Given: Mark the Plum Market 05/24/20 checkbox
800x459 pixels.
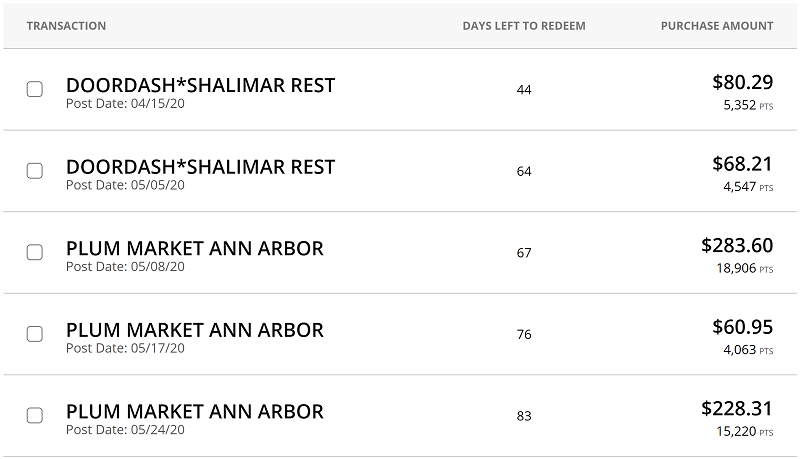Looking at the screenshot, I should pos(35,416).
